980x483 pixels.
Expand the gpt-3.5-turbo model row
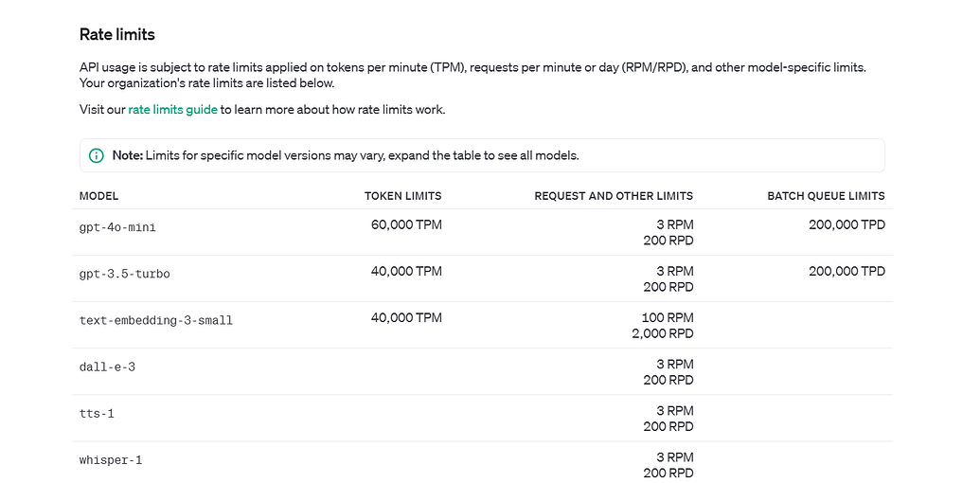(x=124, y=275)
